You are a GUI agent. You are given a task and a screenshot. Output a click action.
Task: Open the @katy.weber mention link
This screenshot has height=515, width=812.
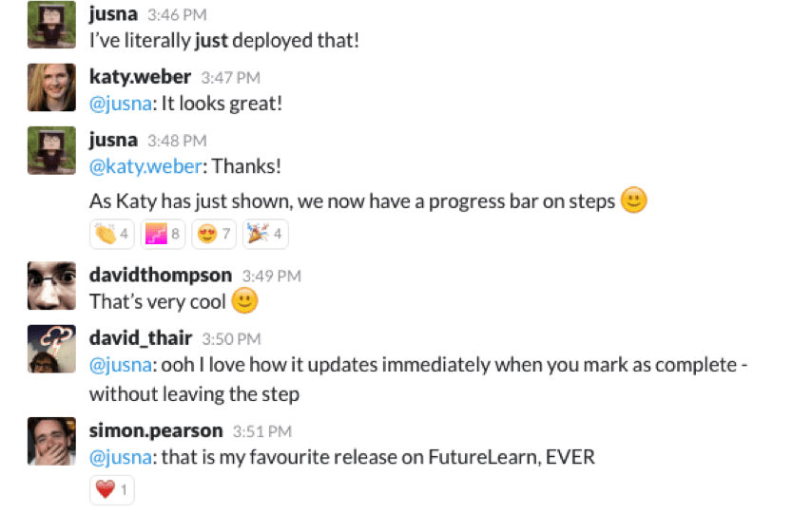[145, 166]
